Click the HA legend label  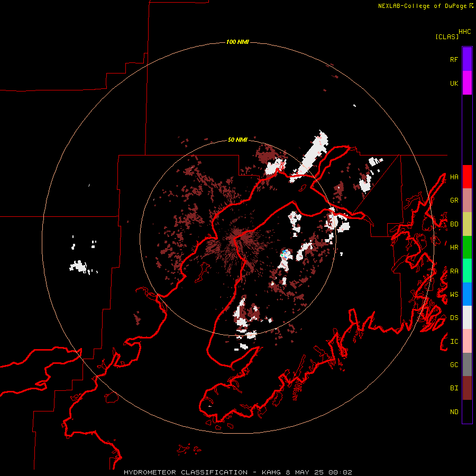pos(454,177)
